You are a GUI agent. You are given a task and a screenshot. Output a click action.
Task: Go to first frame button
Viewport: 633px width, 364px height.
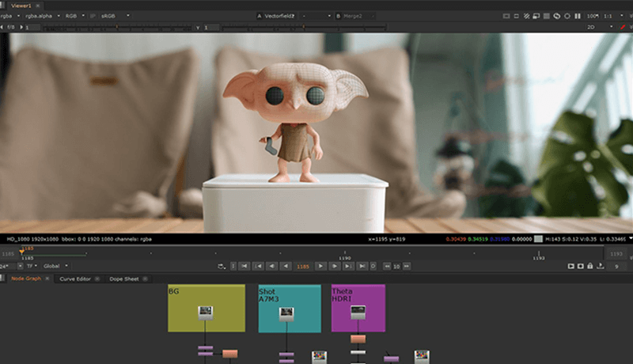tap(244, 267)
